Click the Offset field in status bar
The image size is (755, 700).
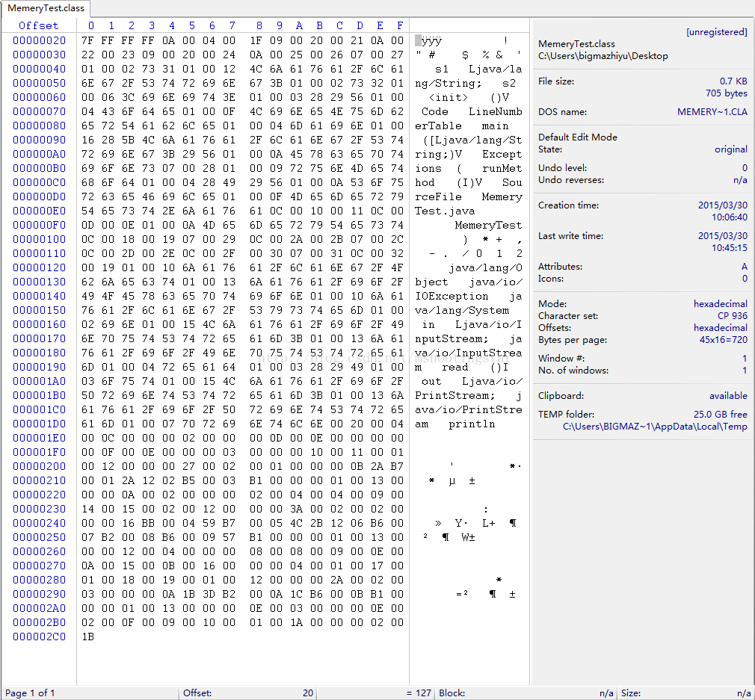(x=248, y=693)
